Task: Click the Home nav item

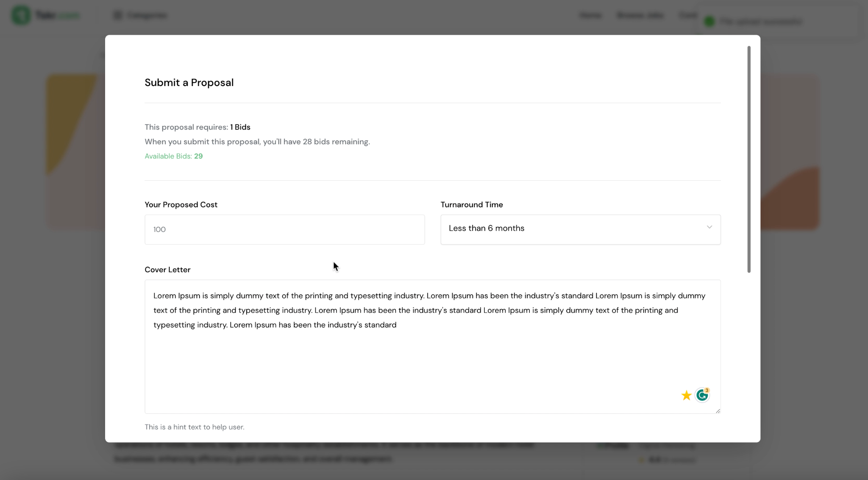Action: coord(590,15)
